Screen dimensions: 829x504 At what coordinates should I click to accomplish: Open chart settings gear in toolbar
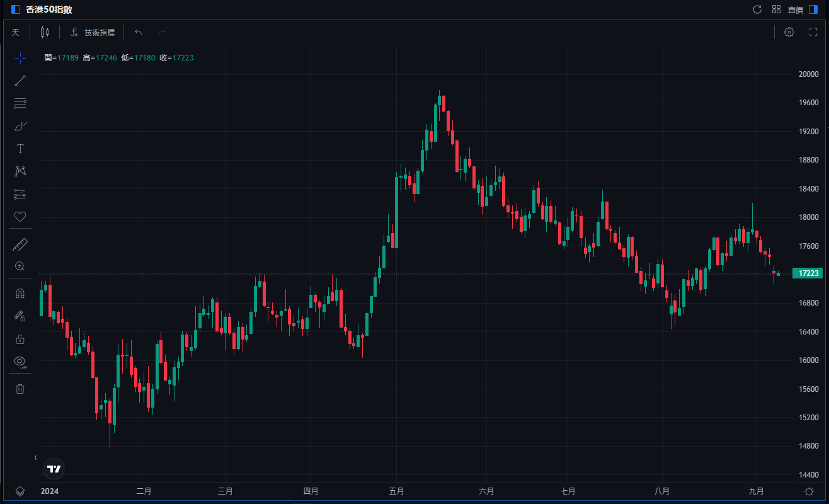789,32
